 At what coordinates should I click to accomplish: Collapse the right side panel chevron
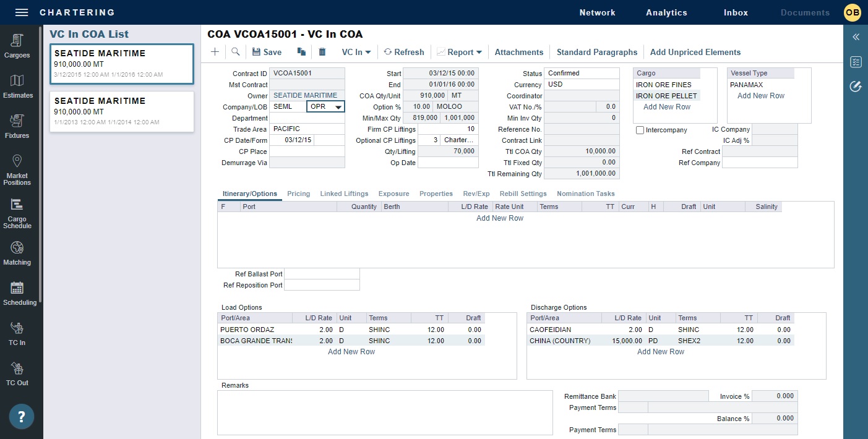click(856, 37)
